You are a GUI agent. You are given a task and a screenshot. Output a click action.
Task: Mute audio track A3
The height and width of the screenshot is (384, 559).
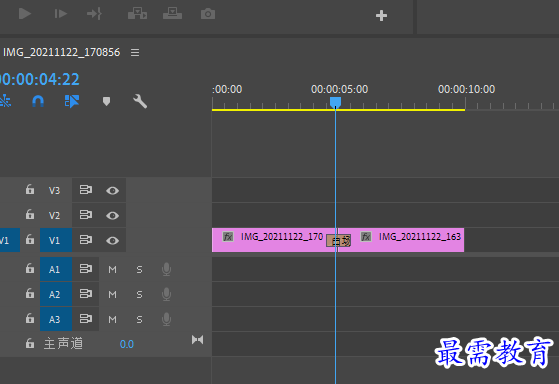112,319
